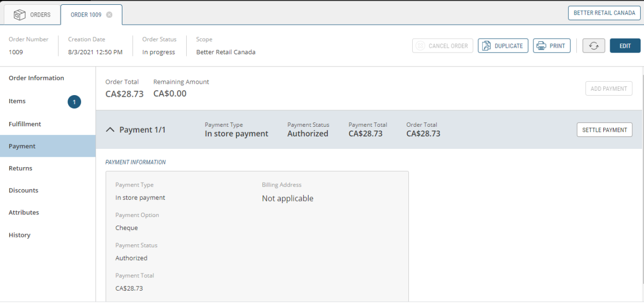Open the Better Retail Canada scope selector

604,13
